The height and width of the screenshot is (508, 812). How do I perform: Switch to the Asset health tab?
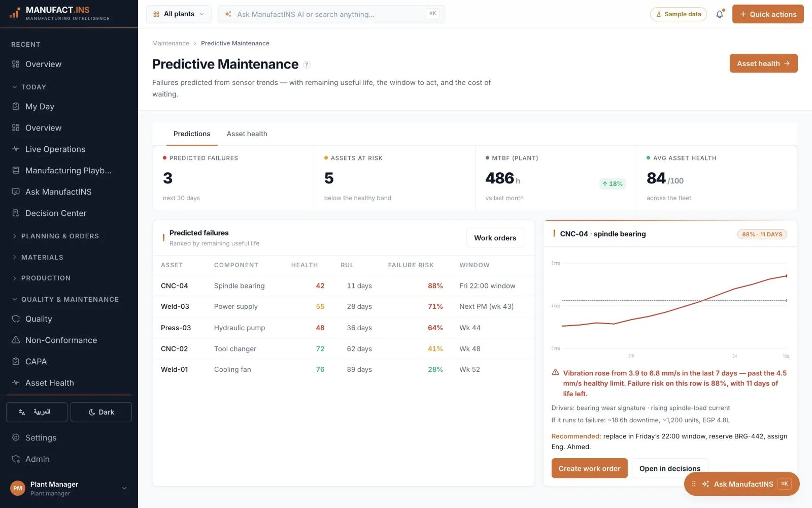pos(247,134)
